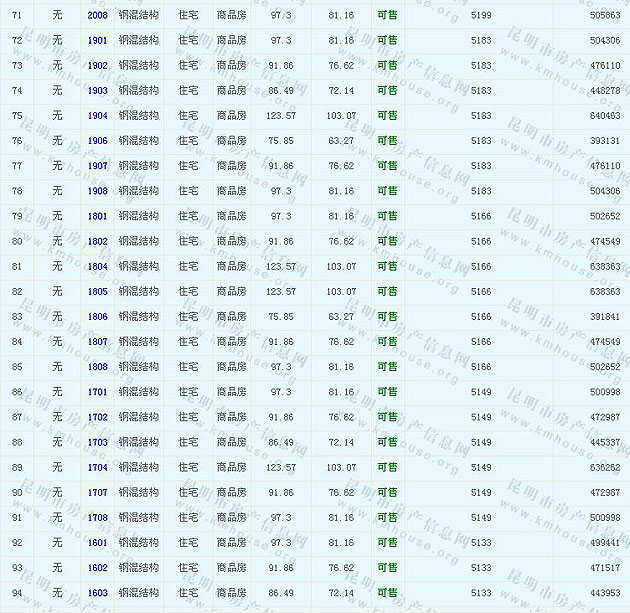Click 可售 status in row 94
Viewport: 630px width, 613px height.
(x=387, y=593)
